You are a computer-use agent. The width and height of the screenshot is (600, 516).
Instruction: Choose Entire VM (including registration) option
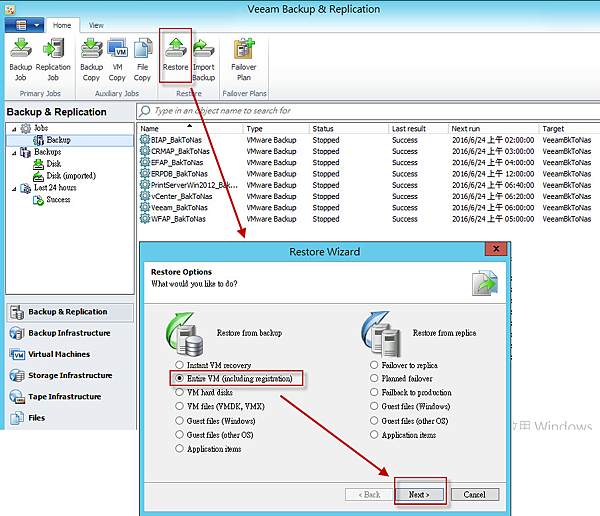point(179,378)
